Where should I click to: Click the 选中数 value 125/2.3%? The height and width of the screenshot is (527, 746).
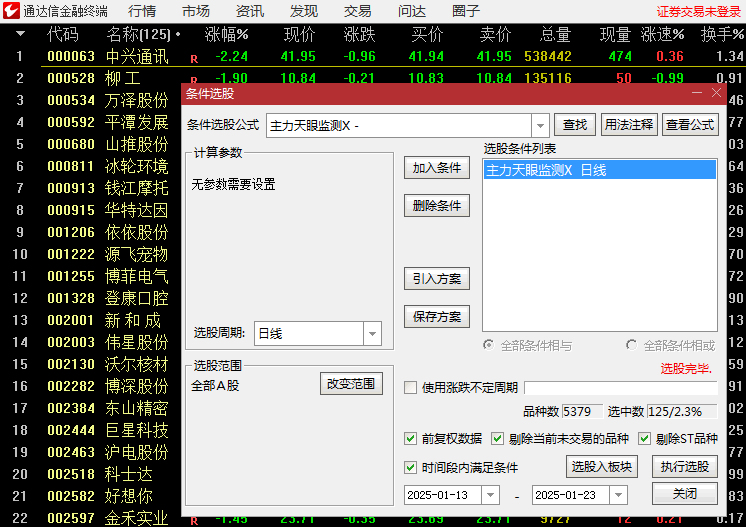[682, 411]
